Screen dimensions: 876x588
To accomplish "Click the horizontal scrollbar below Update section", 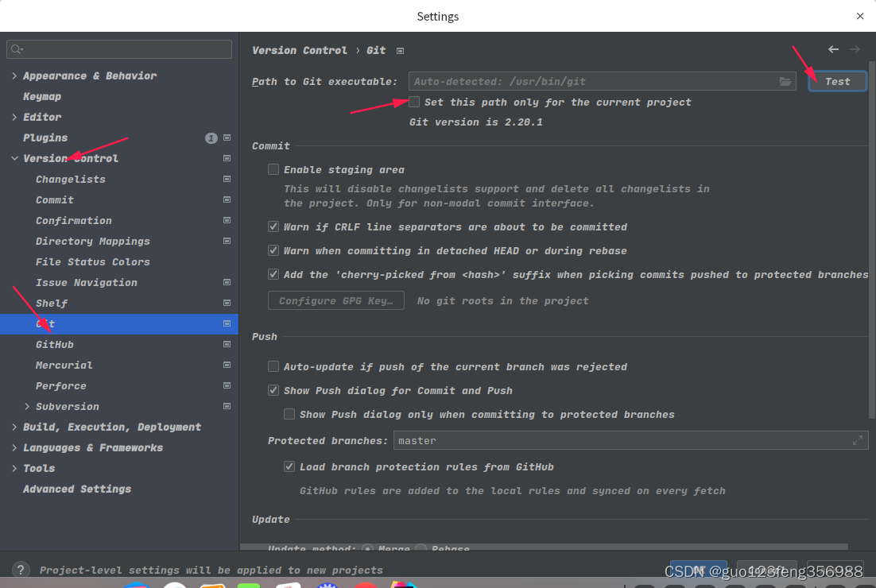I will point(545,547).
